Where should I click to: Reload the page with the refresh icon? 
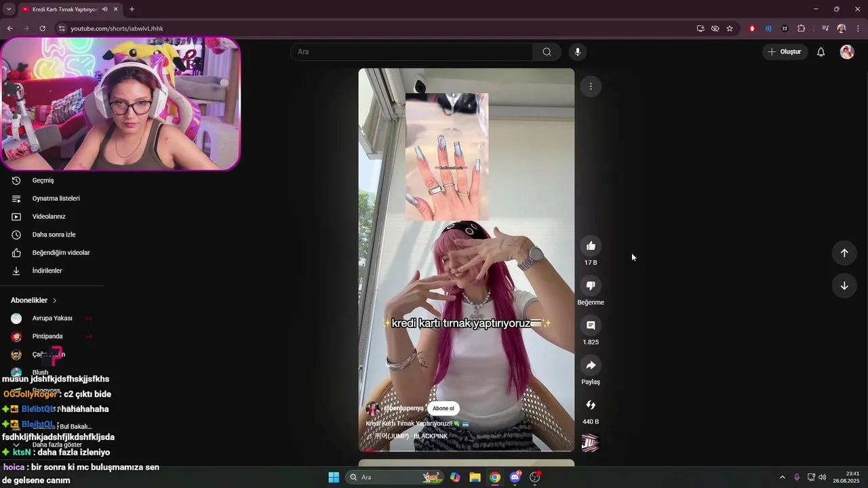pyautogui.click(x=42, y=28)
